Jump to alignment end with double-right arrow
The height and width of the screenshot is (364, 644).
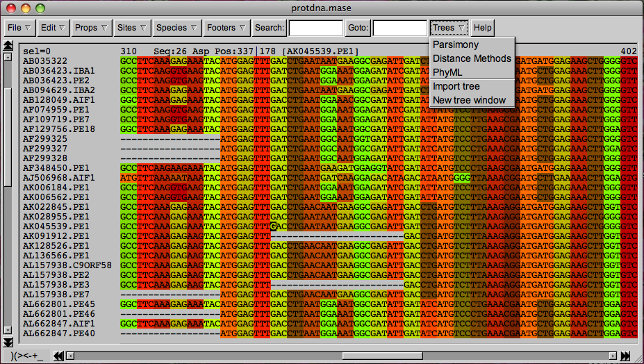(x=625, y=356)
